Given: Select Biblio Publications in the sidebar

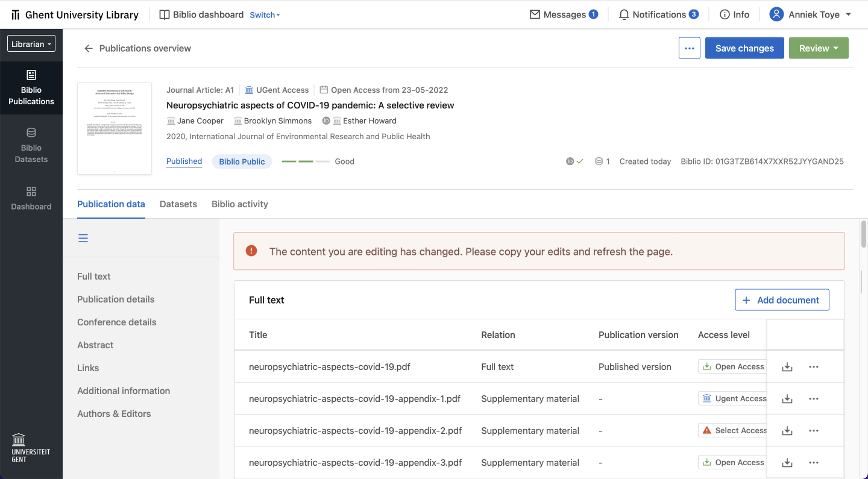Looking at the screenshot, I should (31, 87).
